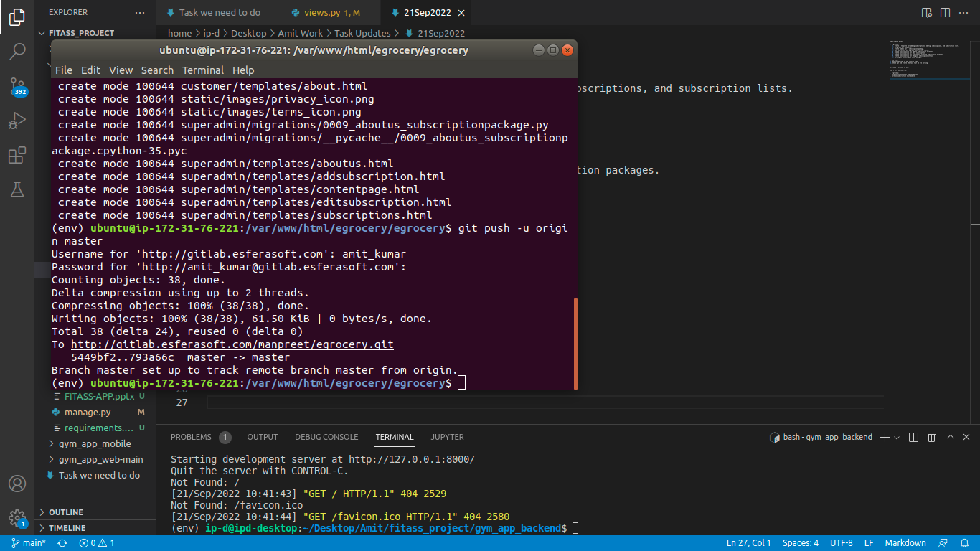Screen dimensions: 980x551
Task: Toggle maximized panel size with up chevron
Action: pyautogui.click(x=950, y=437)
